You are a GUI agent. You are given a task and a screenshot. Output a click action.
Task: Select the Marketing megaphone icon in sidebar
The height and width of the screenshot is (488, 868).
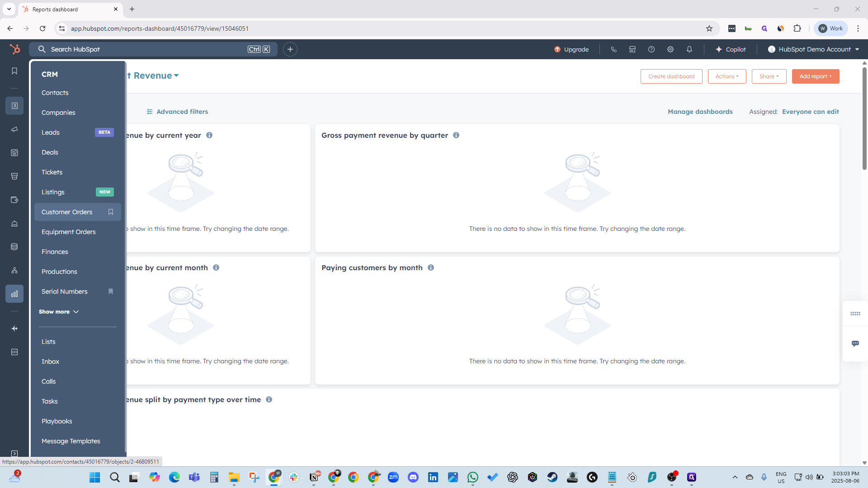(14, 129)
